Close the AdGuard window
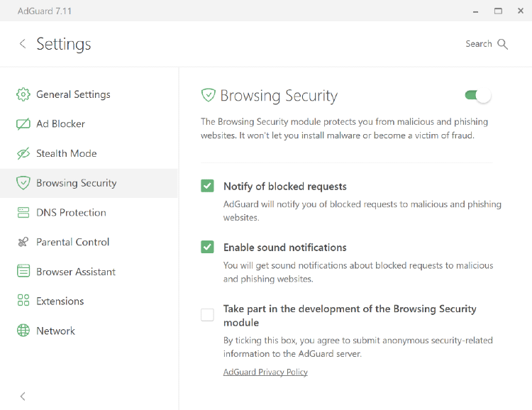 point(521,11)
